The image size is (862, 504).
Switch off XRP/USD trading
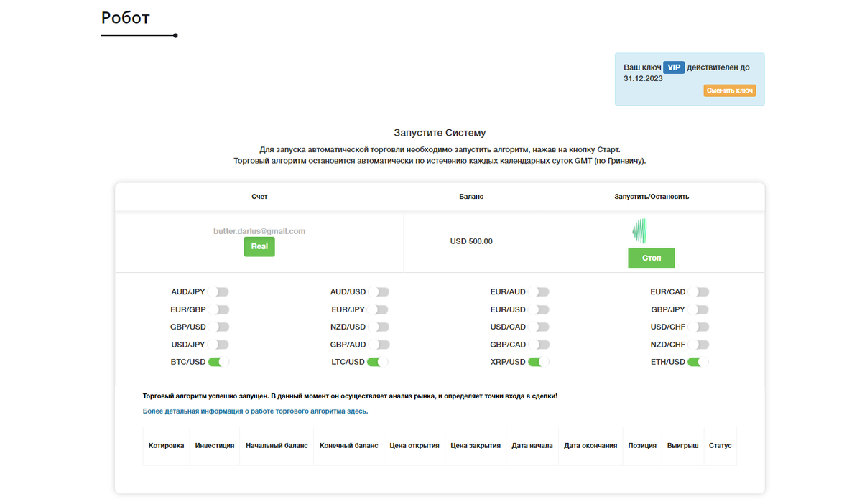tap(539, 362)
